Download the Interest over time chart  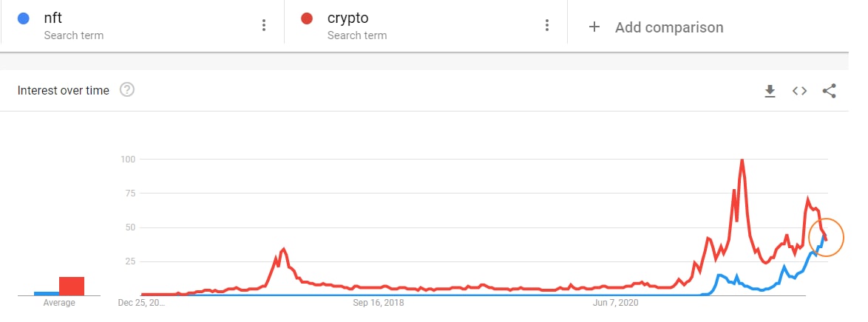tap(770, 91)
